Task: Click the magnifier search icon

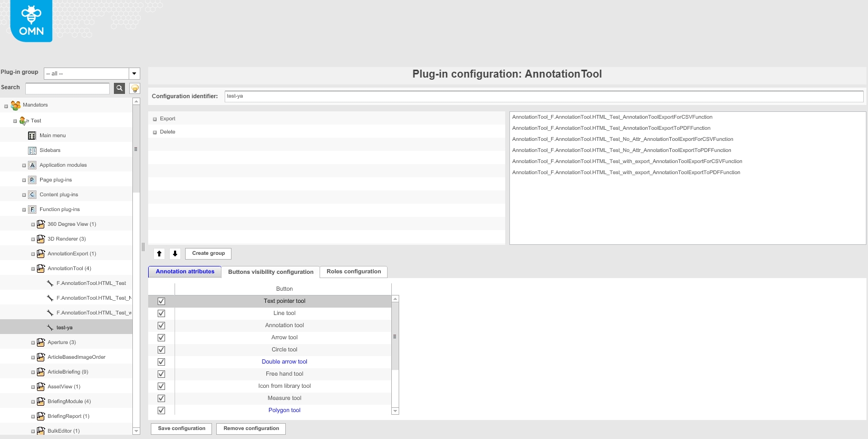Action: 120,88
